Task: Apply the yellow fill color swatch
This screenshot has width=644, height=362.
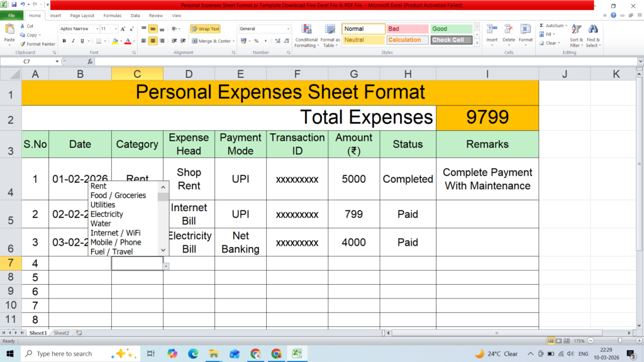Action: tap(115, 41)
